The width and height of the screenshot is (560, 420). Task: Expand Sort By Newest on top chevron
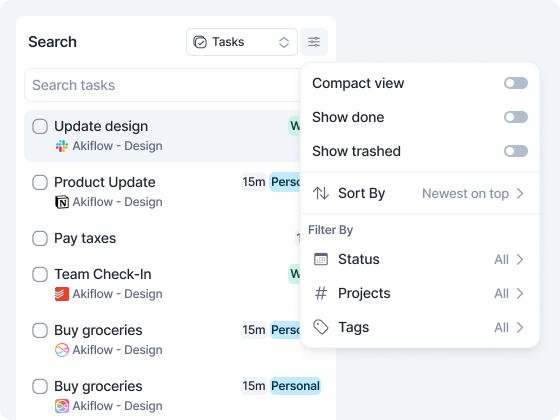tap(520, 193)
